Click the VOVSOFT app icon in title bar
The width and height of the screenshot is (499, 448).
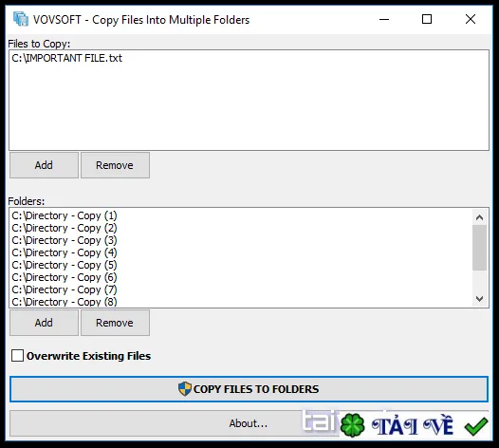[x=21, y=19]
